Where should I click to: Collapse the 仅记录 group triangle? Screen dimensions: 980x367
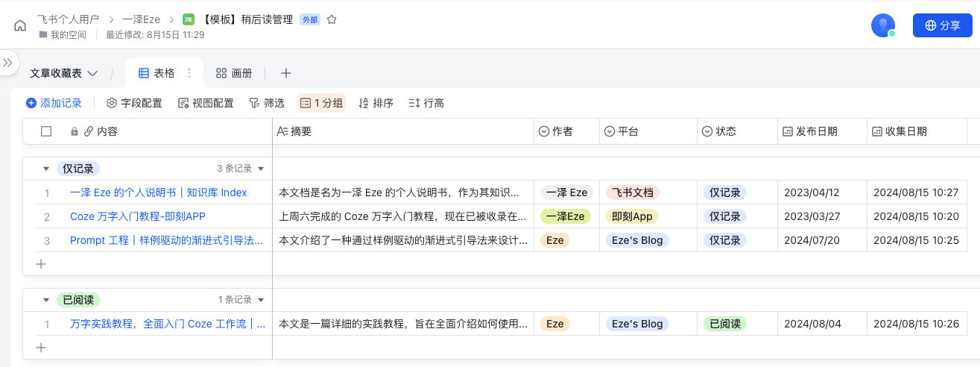tap(45, 169)
